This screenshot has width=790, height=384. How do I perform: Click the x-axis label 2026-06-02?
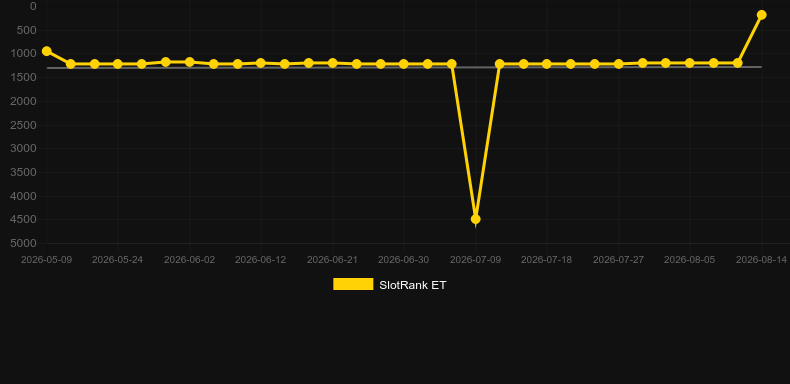tap(189, 260)
